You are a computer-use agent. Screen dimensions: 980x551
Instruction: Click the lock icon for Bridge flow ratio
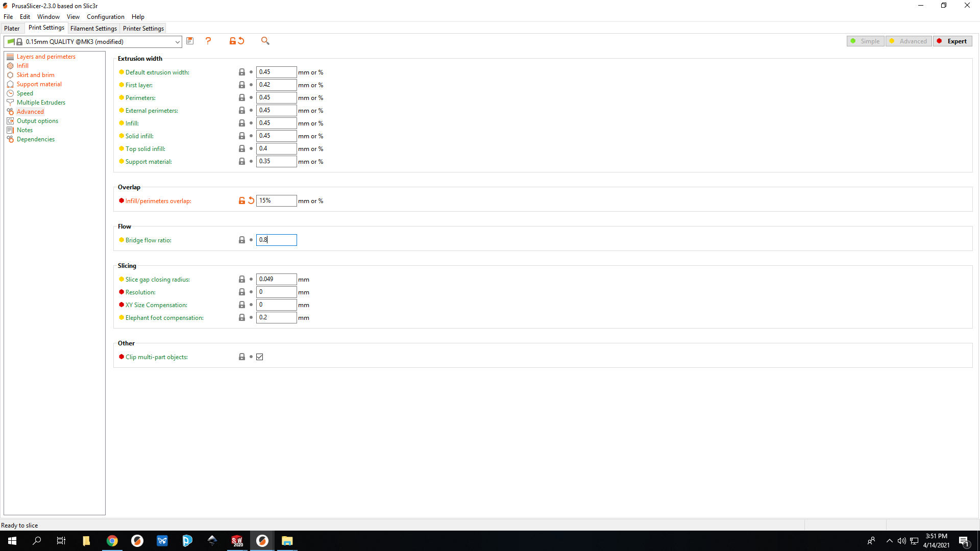tap(242, 240)
